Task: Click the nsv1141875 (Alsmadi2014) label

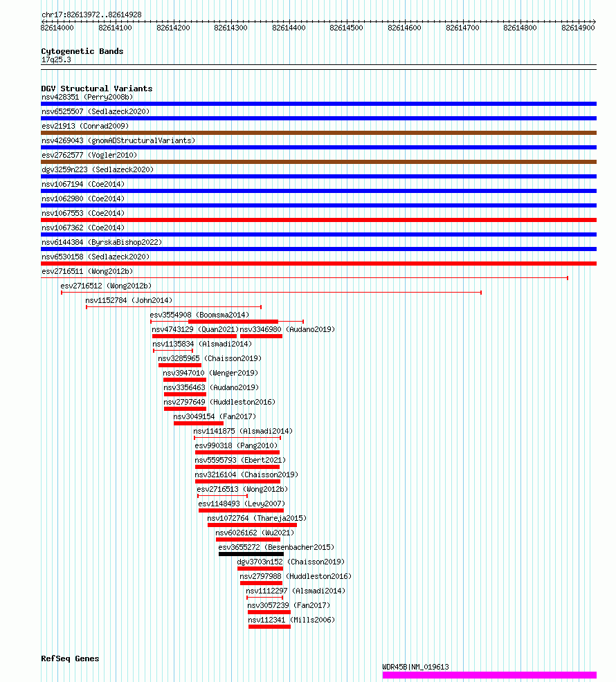Action: [243, 431]
